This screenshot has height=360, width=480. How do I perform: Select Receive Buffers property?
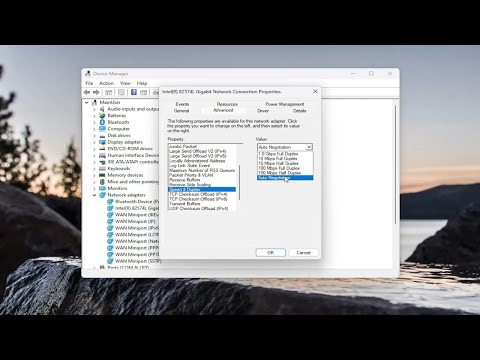point(202,180)
